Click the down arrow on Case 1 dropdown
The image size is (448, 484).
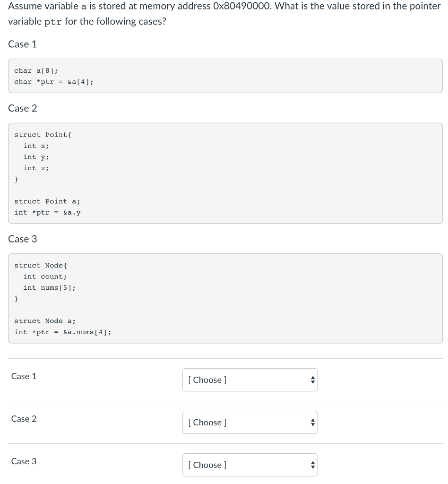click(313, 382)
